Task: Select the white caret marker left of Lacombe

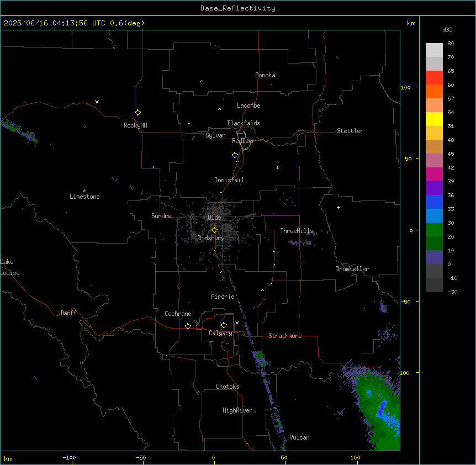Action: 219,109
